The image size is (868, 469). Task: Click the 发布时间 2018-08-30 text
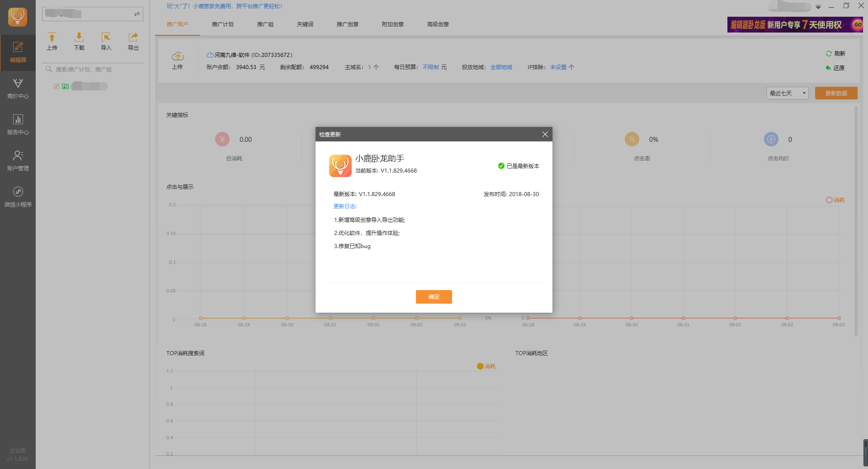click(511, 194)
